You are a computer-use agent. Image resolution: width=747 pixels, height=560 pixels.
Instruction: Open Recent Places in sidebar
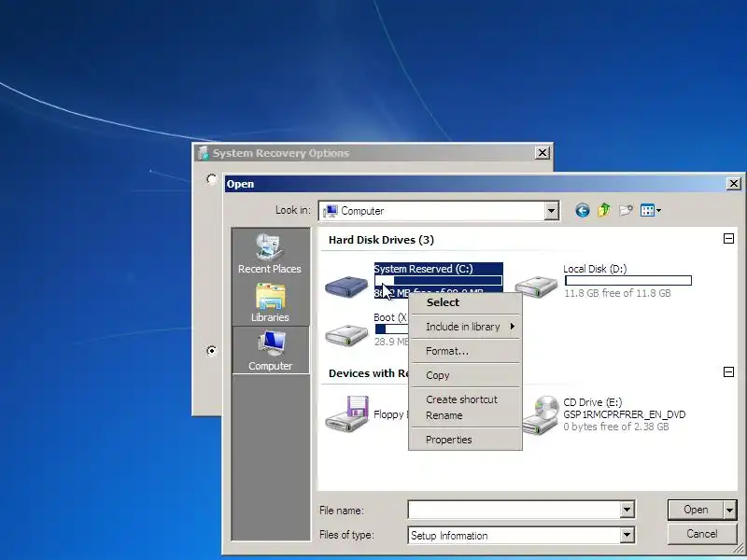270,254
